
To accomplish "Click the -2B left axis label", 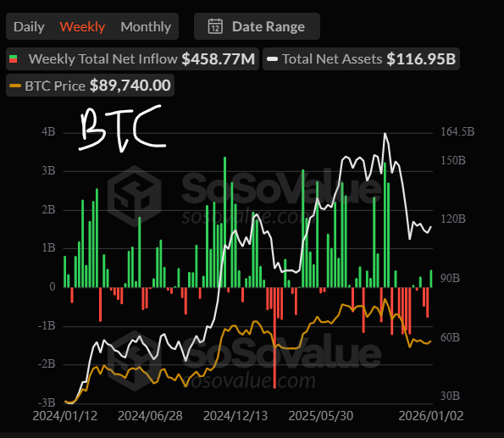I will 47,364.
